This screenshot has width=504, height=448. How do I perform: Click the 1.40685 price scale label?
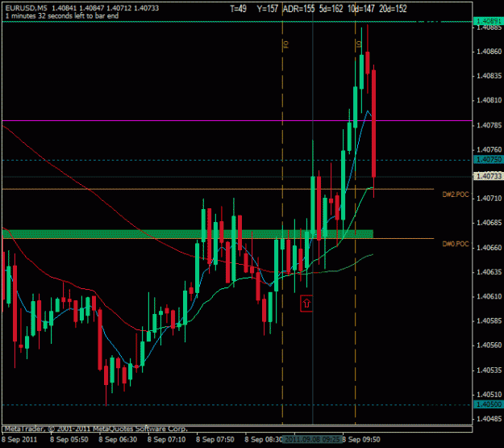(489, 223)
